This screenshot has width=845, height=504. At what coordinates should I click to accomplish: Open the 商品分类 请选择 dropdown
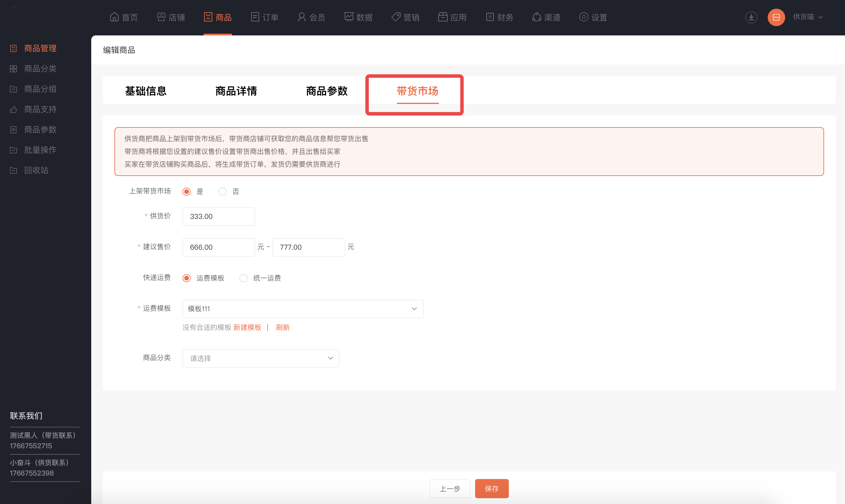click(x=261, y=358)
